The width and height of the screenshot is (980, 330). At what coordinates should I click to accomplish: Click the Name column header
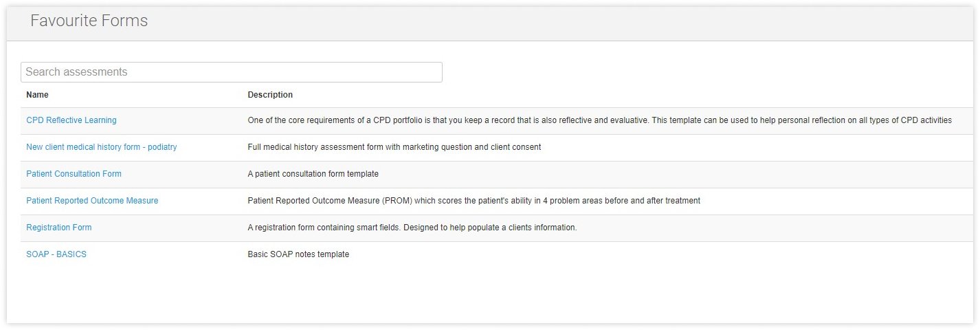click(x=37, y=95)
